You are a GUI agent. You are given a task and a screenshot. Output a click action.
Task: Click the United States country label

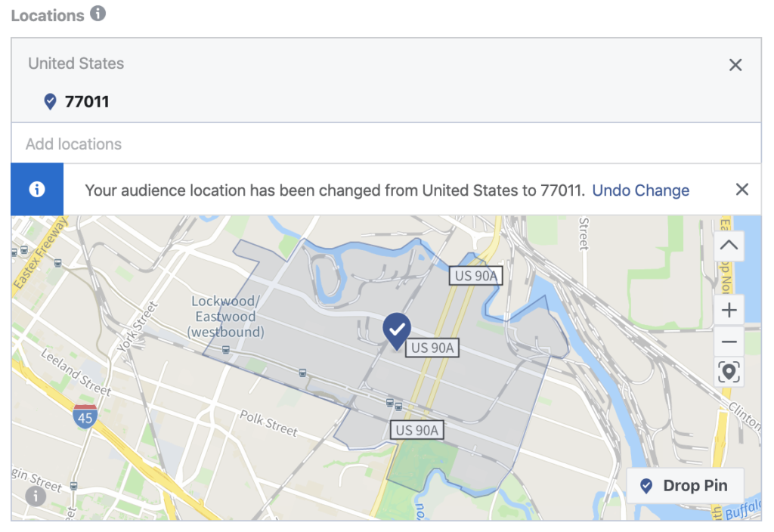pyautogui.click(x=76, y=63)
